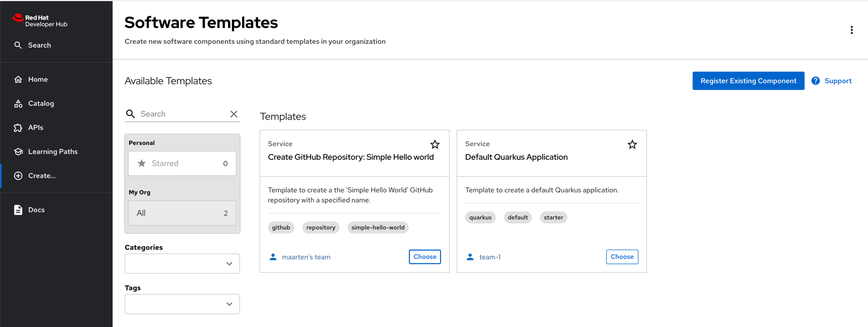The height and width of the screenshot is (327, 868).
Task: Click the 'Create GitHub Repository: Simple Hello world' title
Action: click(x=351, y=157)
